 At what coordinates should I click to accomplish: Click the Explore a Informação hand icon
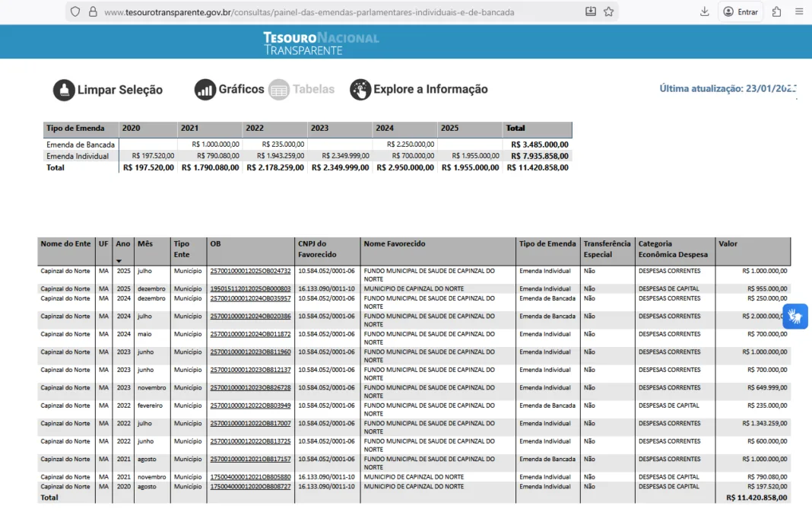pyautogui.click(x=360, y=90)
